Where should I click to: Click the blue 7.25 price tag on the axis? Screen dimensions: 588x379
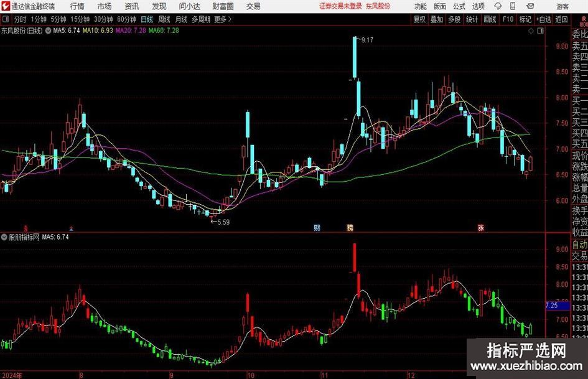click(557, 306)
